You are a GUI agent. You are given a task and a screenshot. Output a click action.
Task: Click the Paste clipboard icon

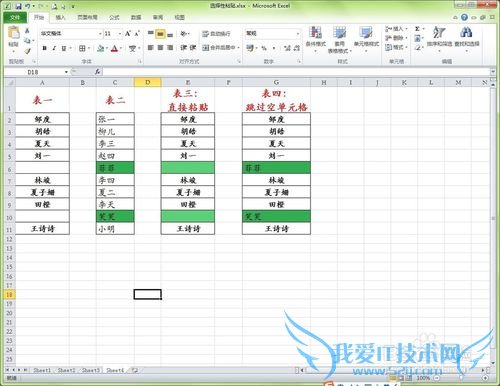click(x=14, y=33)
